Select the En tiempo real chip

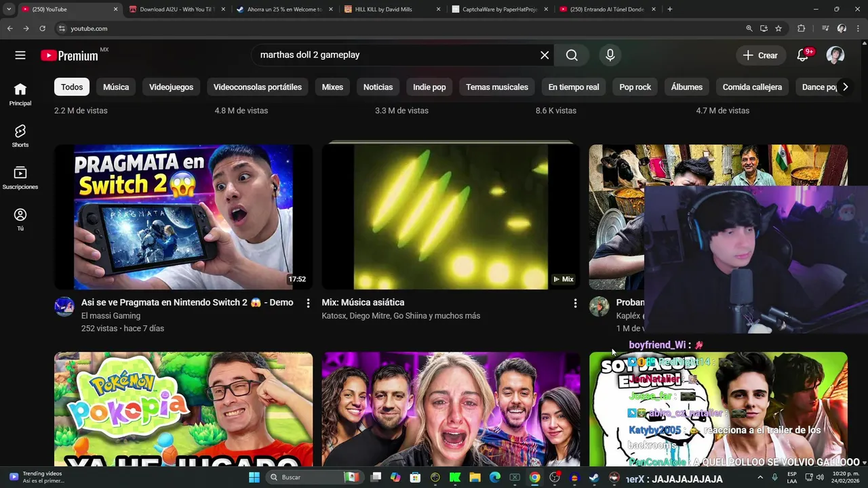click(x=574, y=87)
